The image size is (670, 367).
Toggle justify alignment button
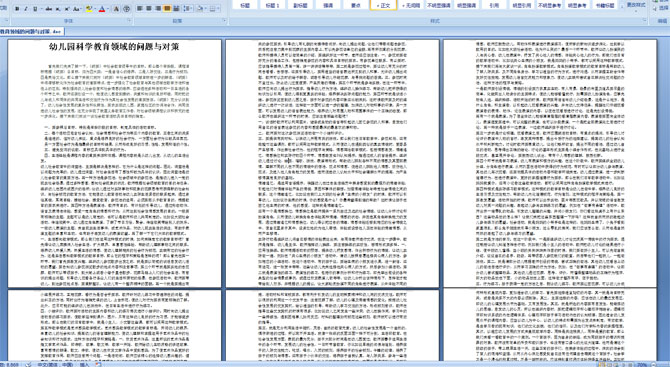(x=167, y=9)
